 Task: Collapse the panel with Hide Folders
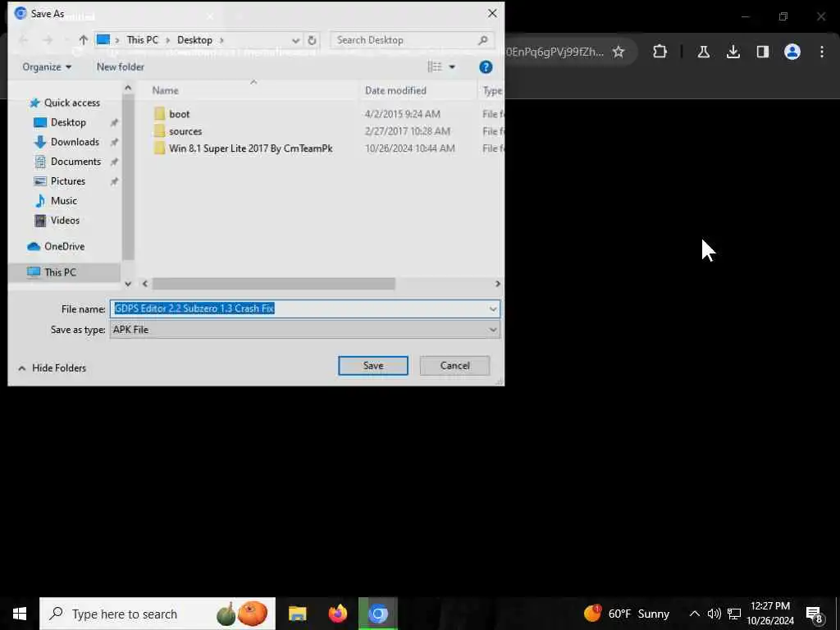click(52, 368)
